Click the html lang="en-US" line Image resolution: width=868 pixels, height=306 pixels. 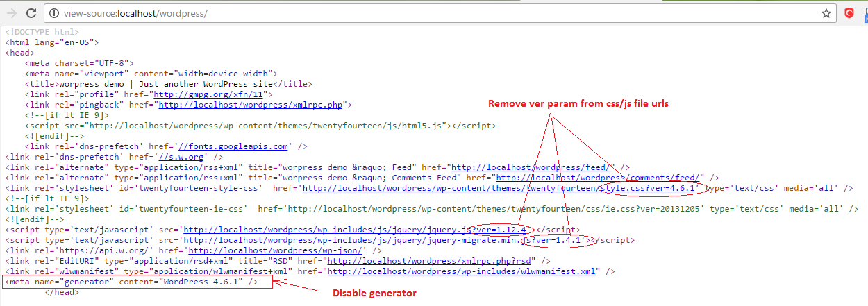pos(53,42)
